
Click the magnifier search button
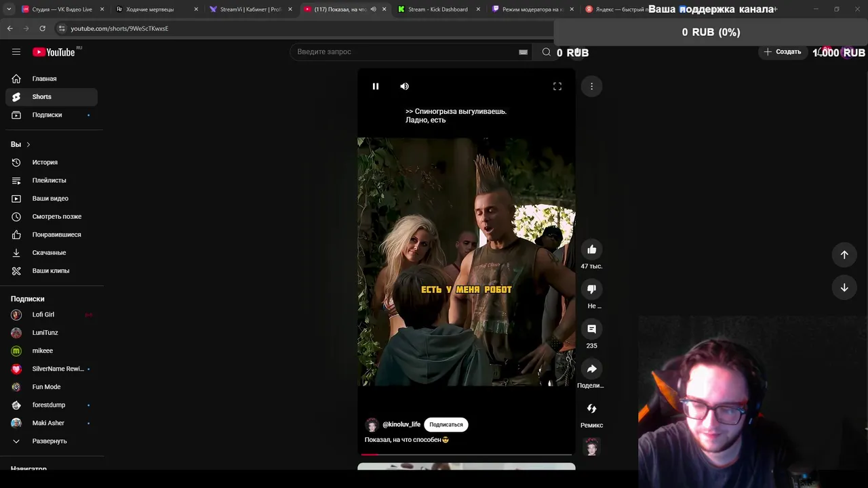(x=546, y=52)
